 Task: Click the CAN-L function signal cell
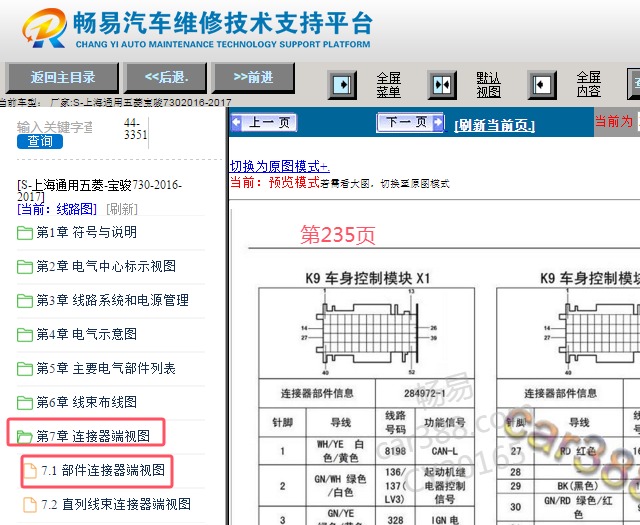[x=444, y=451]
